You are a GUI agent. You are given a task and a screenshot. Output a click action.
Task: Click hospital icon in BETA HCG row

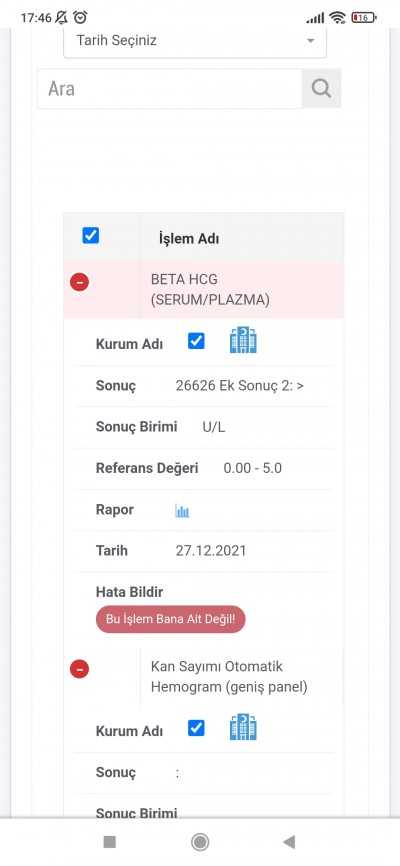pos(243,340)
